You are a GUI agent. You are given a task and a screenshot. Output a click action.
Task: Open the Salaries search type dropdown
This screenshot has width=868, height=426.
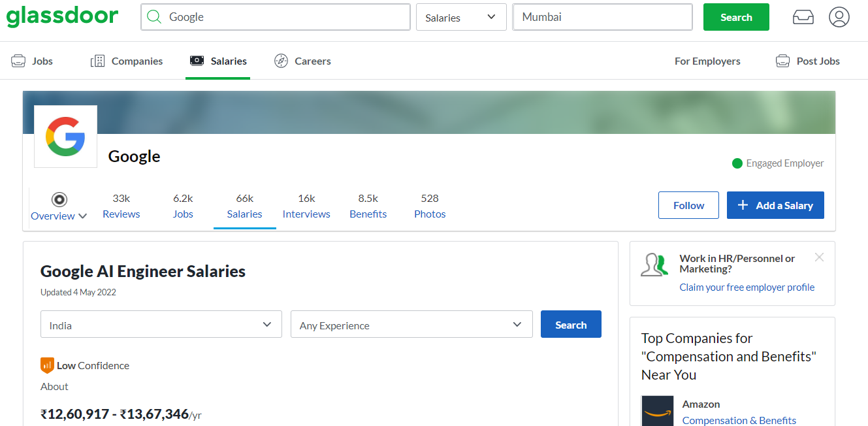tap(461, 17)
